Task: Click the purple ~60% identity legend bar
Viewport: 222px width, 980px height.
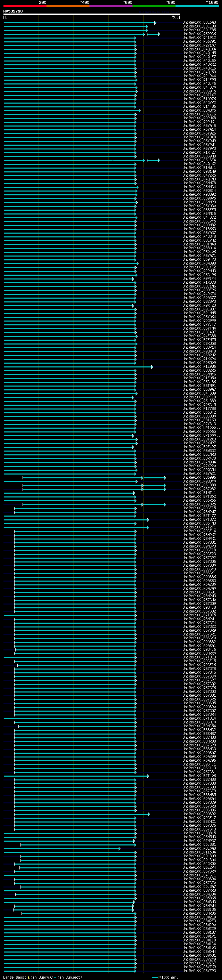Action: 111,6
